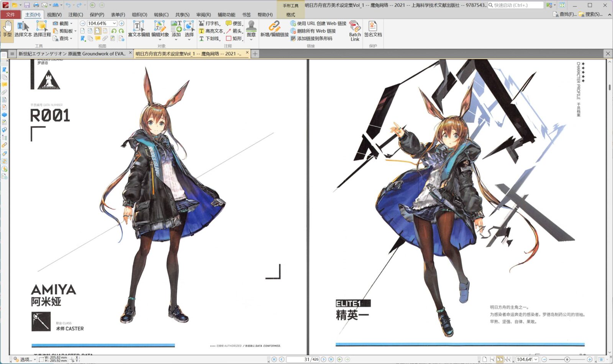Pick the Underline tool (下划线)
The height and width of the screenshot is (364, 613).
click(x=209, y=38)
